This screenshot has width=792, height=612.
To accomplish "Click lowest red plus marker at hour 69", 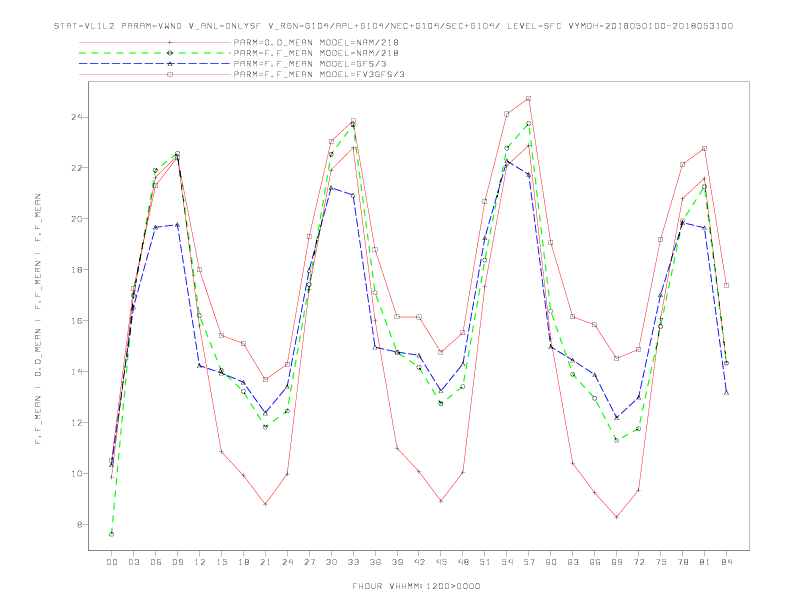I will coord(617,517).
